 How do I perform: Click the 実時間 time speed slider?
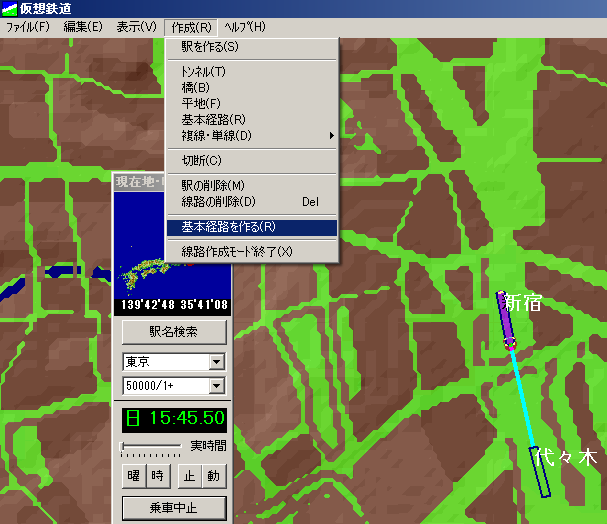pos(151,446)
